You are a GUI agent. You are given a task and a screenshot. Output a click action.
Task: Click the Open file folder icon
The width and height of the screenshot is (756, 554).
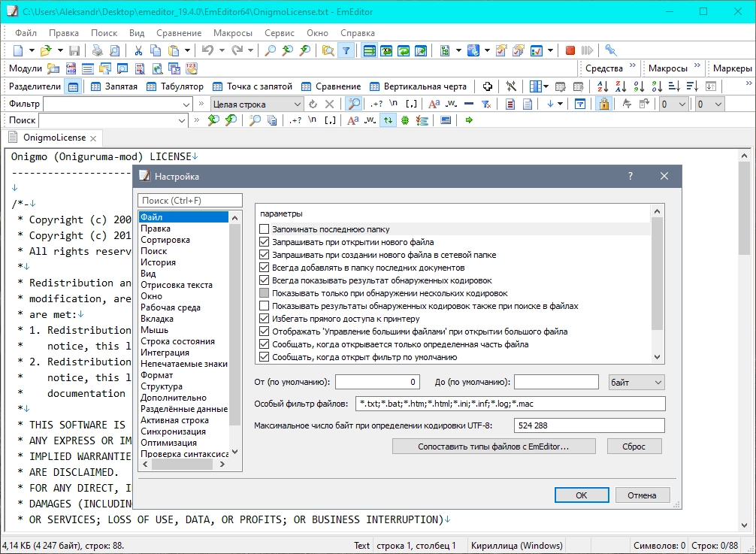click(x=46, y=50)
